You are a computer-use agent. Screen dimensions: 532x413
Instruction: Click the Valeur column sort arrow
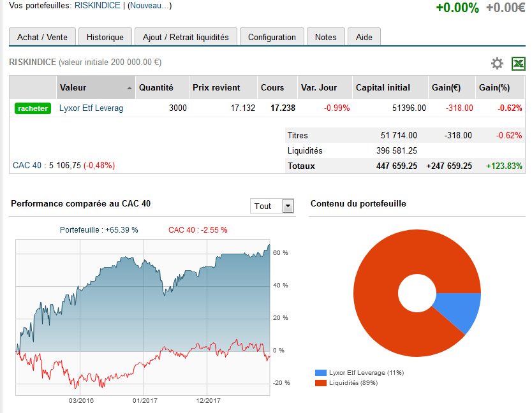tap(130, 88)
